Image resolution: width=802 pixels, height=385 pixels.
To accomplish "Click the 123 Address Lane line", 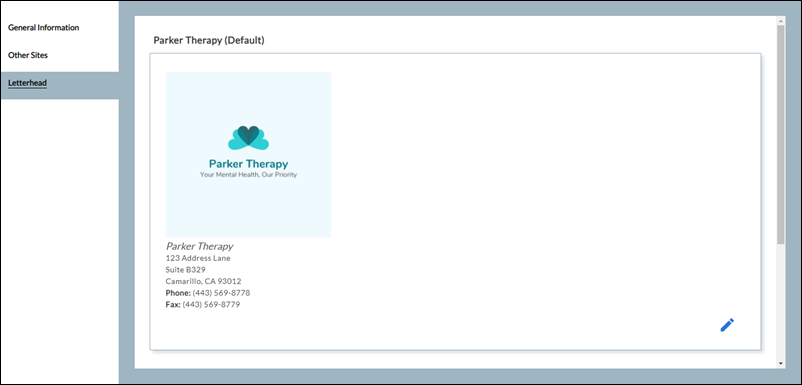I will point(198,258).
